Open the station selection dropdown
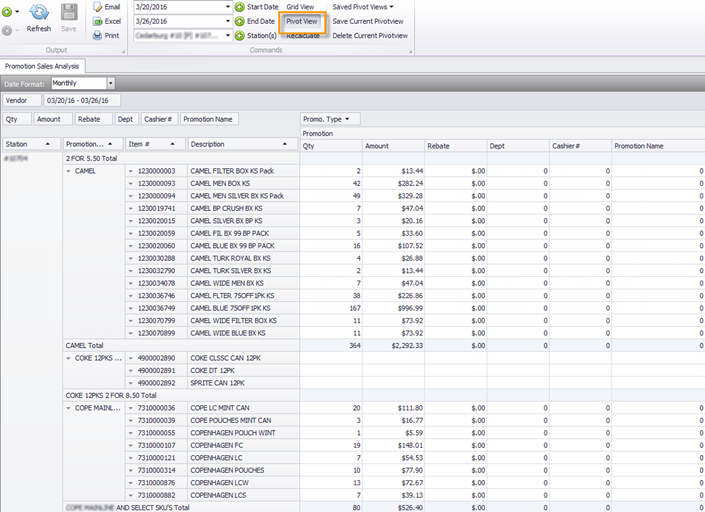Viewport: 705px width, 512px height. [228, 36]
